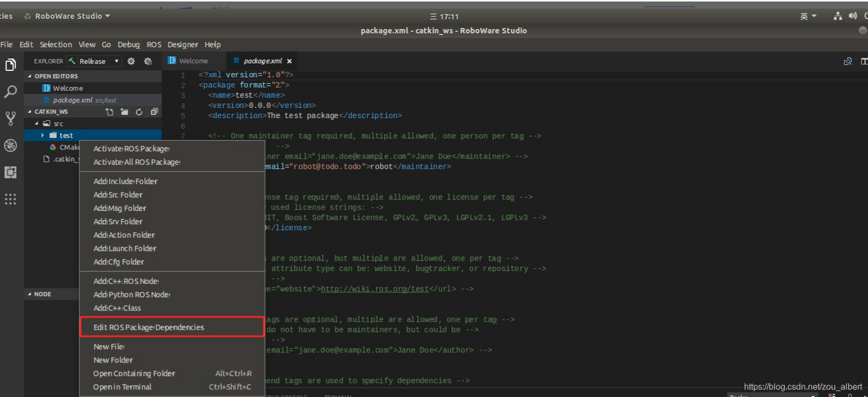Image resolution: width=868 pixels, height=397 pixels.
Task: Click New Folder icon in CATKIN_WS header
Action: (x=124, y=112)
